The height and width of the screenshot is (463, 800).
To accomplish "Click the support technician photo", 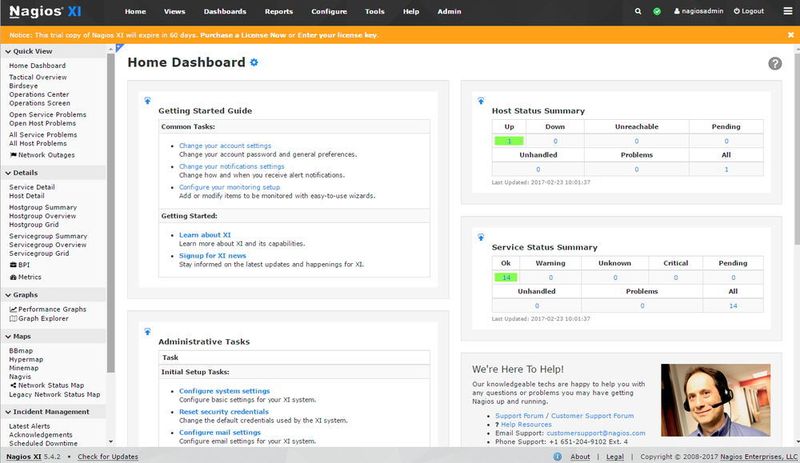I will click(715, 400).
